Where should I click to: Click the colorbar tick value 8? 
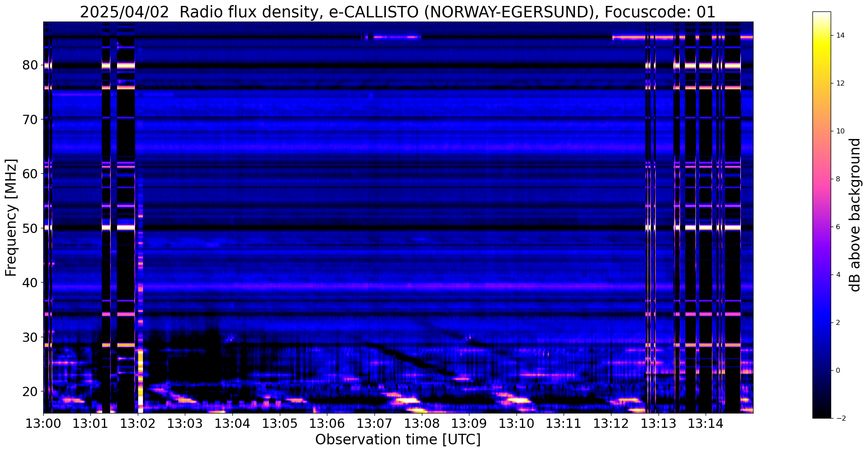[837, 179]
